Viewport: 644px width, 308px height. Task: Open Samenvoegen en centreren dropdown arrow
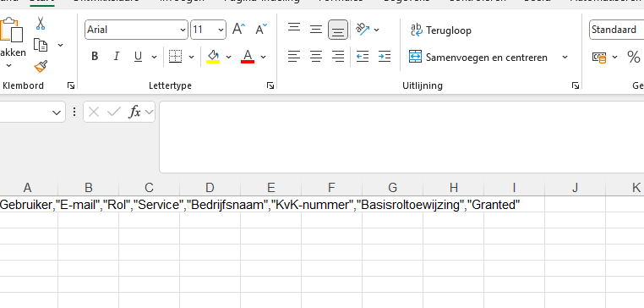click(x=565, y=58)
